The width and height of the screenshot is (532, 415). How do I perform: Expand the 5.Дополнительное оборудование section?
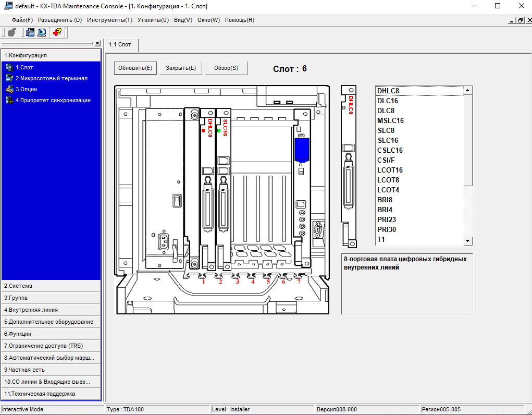[51, 322]
